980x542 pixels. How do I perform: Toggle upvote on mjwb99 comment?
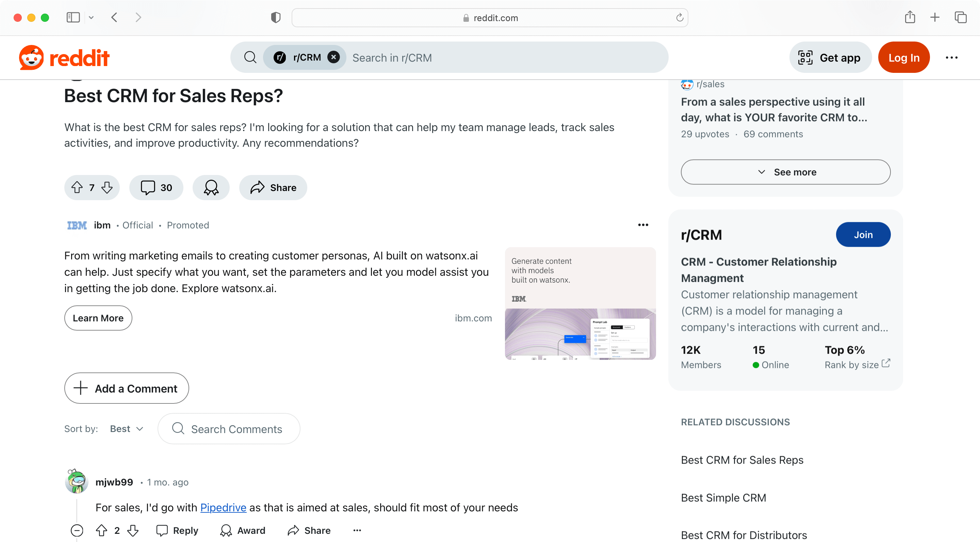pos(101,530)
